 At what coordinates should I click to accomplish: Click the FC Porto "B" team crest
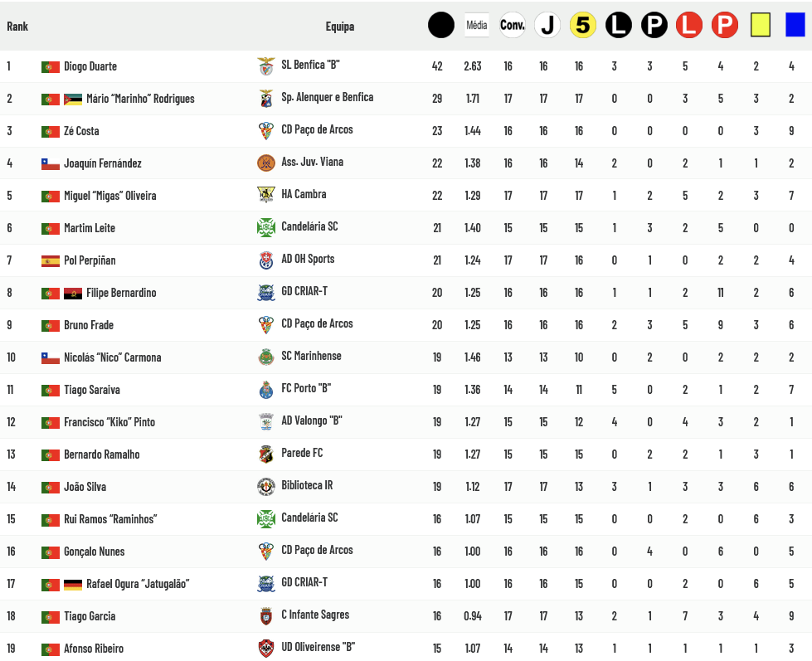(266, 389)
